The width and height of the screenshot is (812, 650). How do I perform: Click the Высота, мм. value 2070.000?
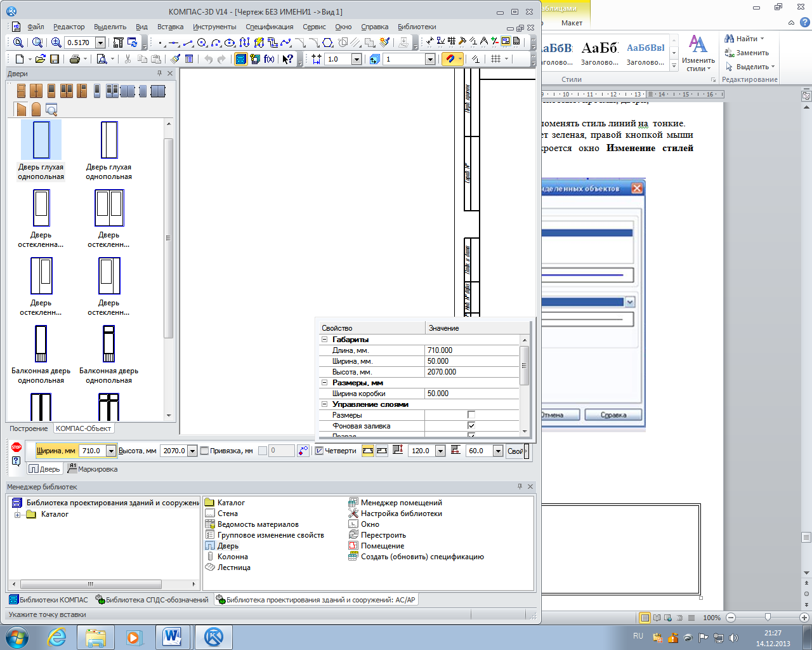(x=472, y=372)
